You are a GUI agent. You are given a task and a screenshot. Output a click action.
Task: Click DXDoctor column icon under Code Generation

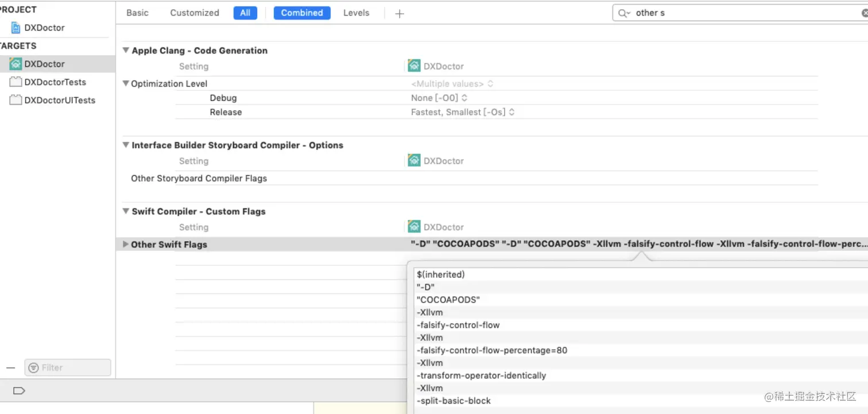click(x=414, y=66)
